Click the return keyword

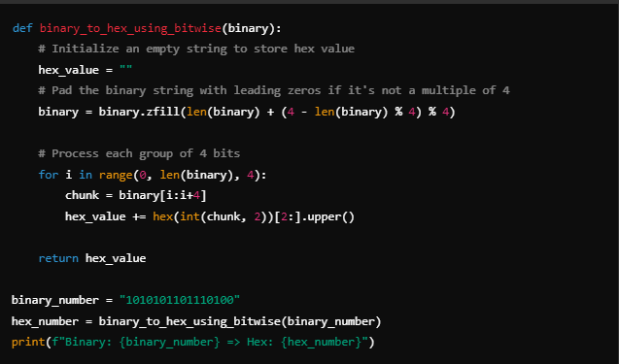pyautogui.click(x=58, y=258)
